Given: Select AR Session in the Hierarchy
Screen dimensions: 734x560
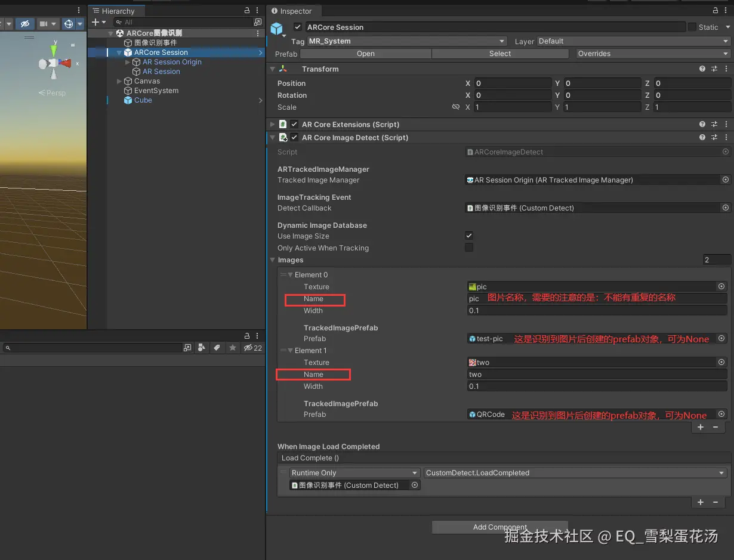Looking at the screenshot, I should coord(161,72).
